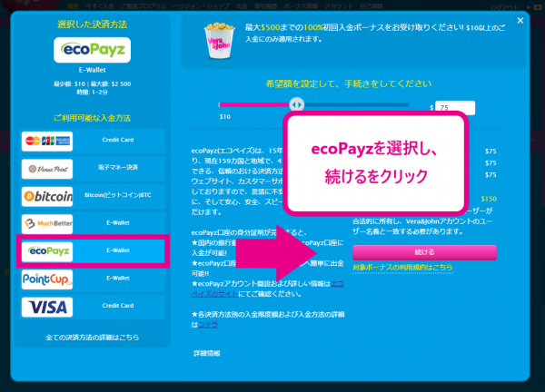Select the bitcoin BTC deposit method
The height and width of the screenshot is (392, 545).
[93, 197]
